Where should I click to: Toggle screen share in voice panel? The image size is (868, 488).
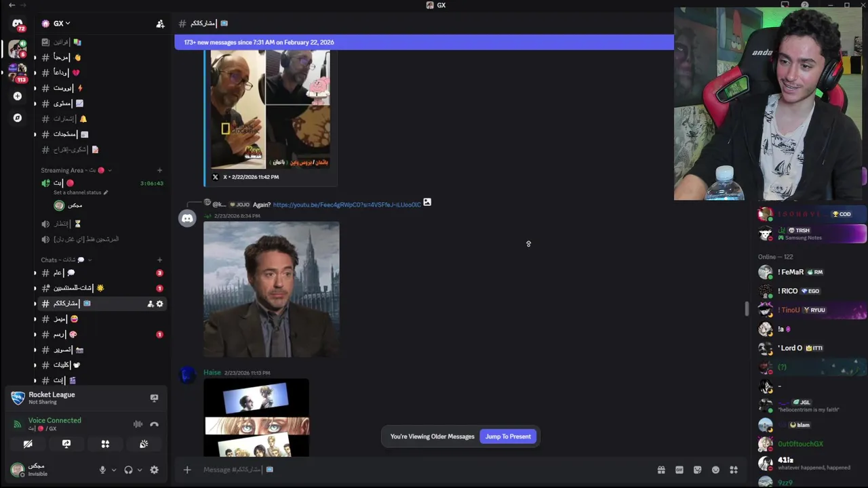point(66,444)
